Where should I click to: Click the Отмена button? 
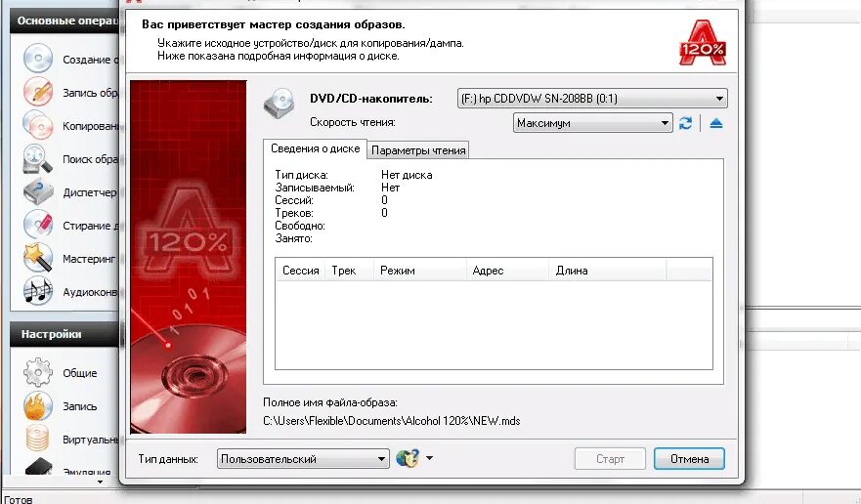689,459
